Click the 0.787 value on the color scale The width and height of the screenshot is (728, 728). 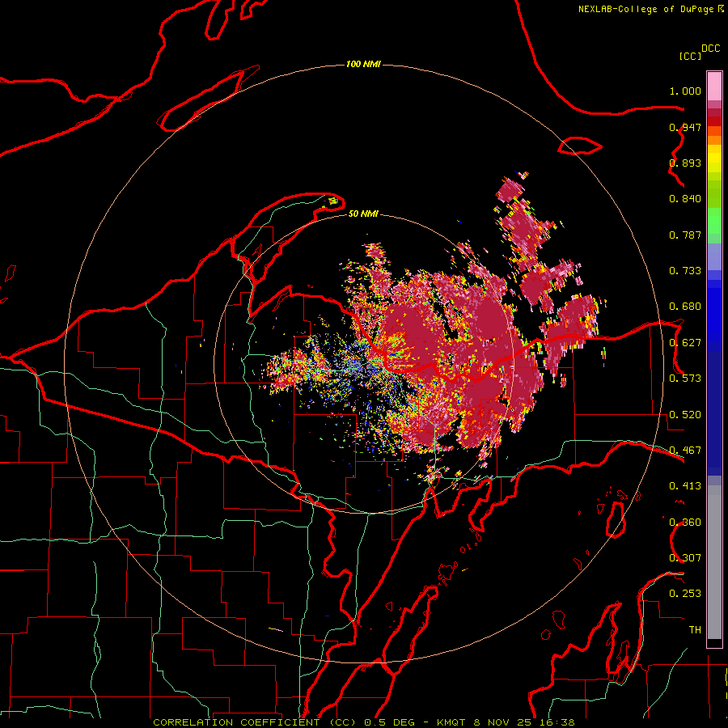(685, 235)
